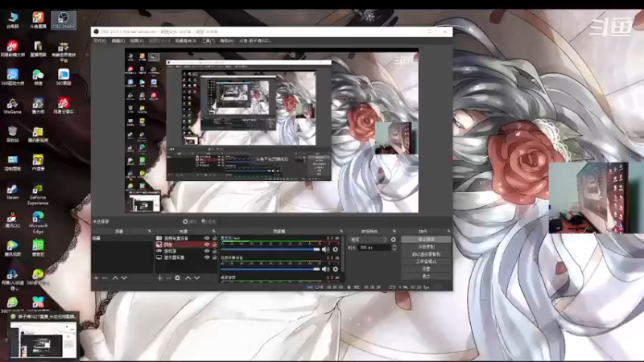Open Microsoft Edge desktop icon
Screen dimensions: 644x362
coord(38,223)
